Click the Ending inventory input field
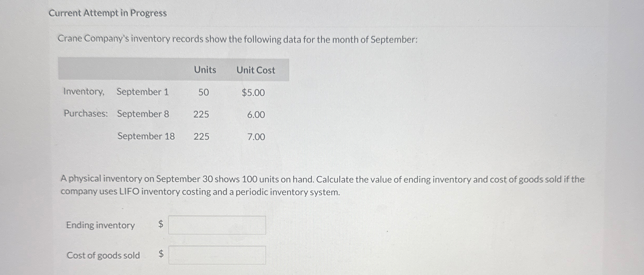644x275 pixels. click(217, 225)
